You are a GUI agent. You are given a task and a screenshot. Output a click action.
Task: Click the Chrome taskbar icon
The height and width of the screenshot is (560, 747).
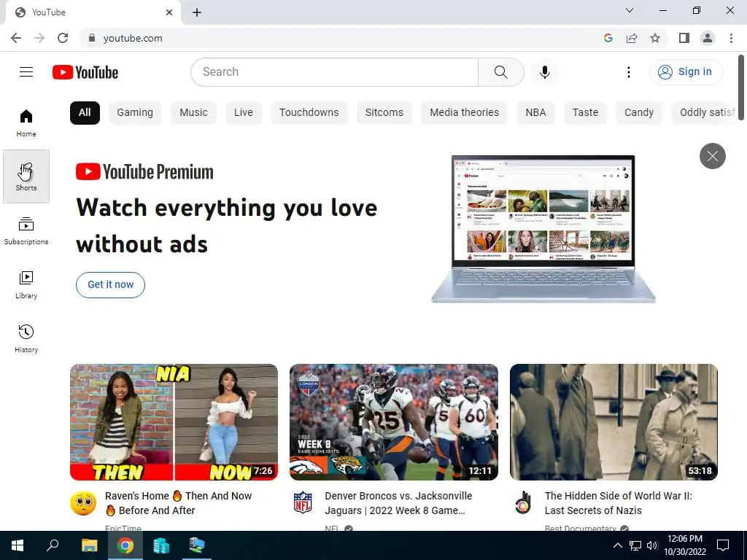[x=125, y=545]
